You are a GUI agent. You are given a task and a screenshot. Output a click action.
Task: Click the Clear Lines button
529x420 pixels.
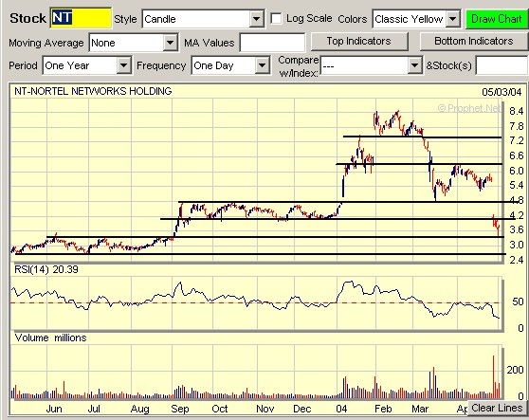(497, 408)
